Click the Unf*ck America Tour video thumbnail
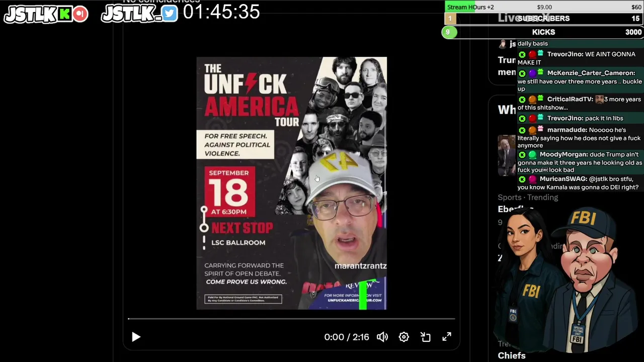 [291, 183]
